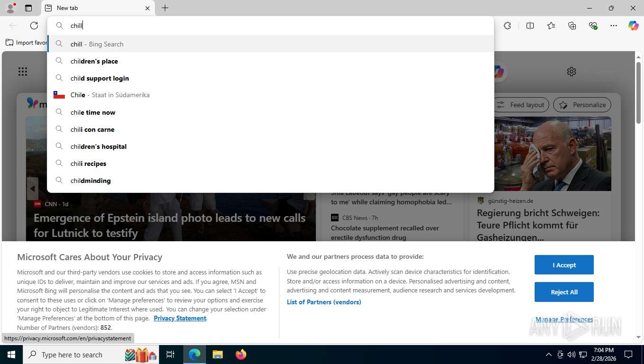This screenshot has width=644, height=364.
Task: Open the notification center icon
Action: 628,355
